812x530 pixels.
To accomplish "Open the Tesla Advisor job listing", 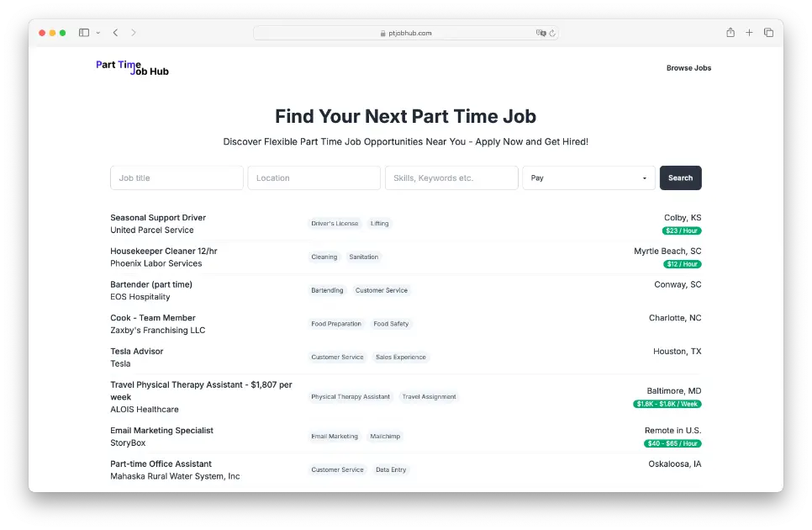I will (x=137, y=351).
